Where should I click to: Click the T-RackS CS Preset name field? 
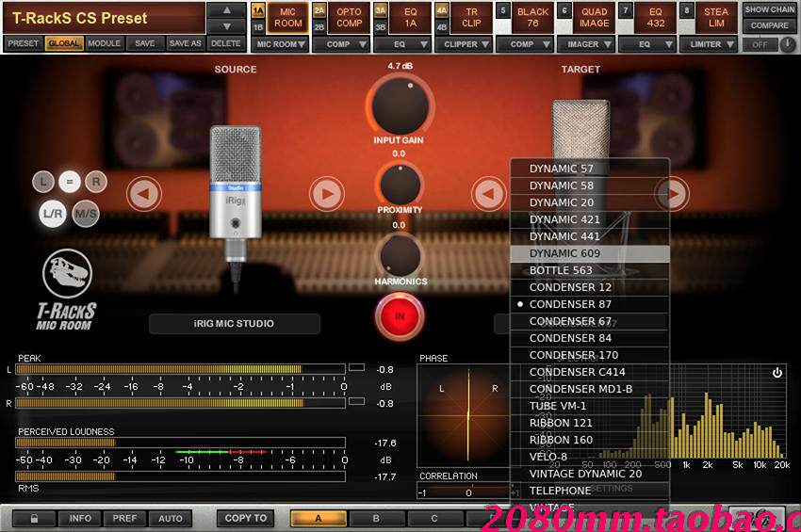(104, 18)
